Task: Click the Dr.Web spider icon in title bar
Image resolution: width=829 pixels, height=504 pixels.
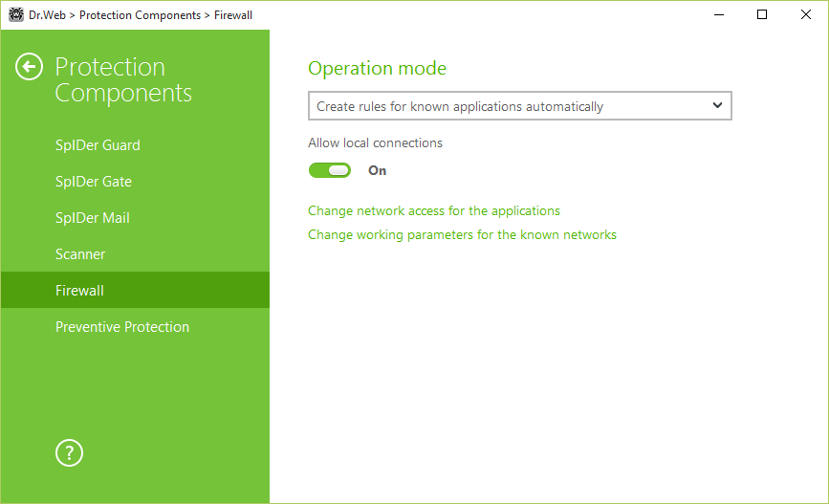Action: (16, 14)
